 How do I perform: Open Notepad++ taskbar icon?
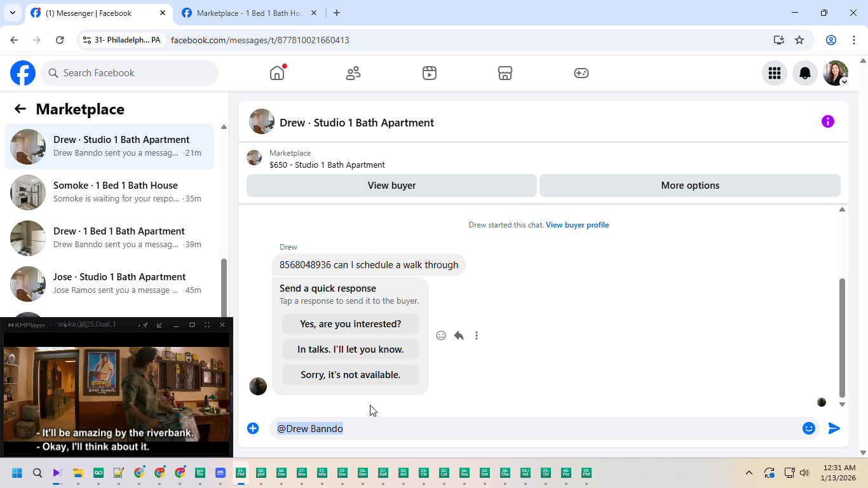[119, 473]
